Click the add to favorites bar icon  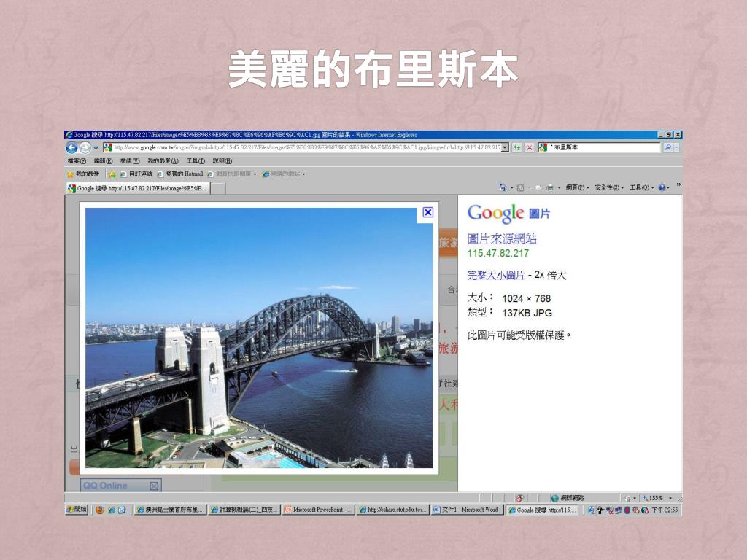(112, 174)
